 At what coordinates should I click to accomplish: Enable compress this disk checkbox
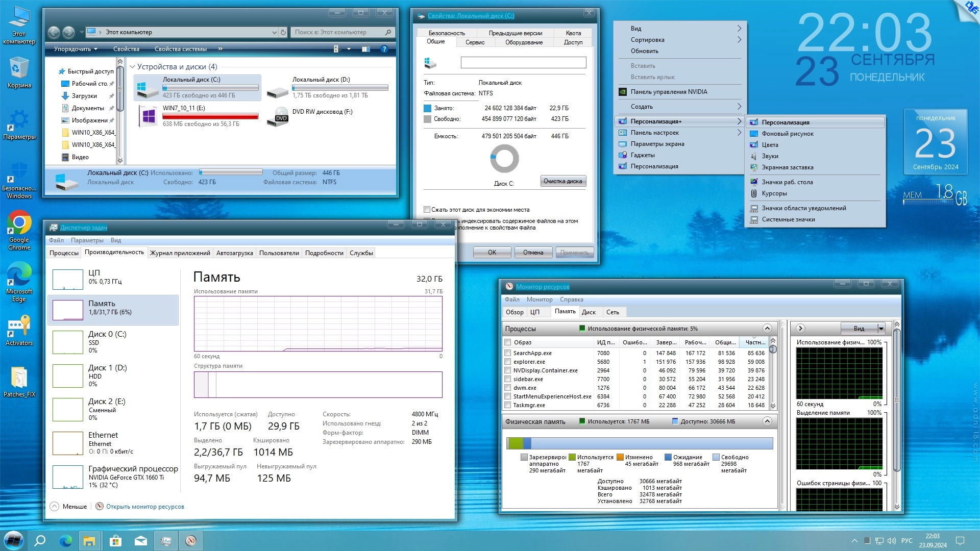tap(427, 210)
